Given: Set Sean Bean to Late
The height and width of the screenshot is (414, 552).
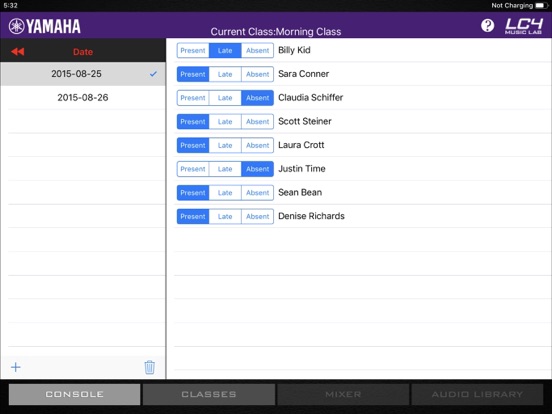Looking at the screenshot, I should coord(225,193).
